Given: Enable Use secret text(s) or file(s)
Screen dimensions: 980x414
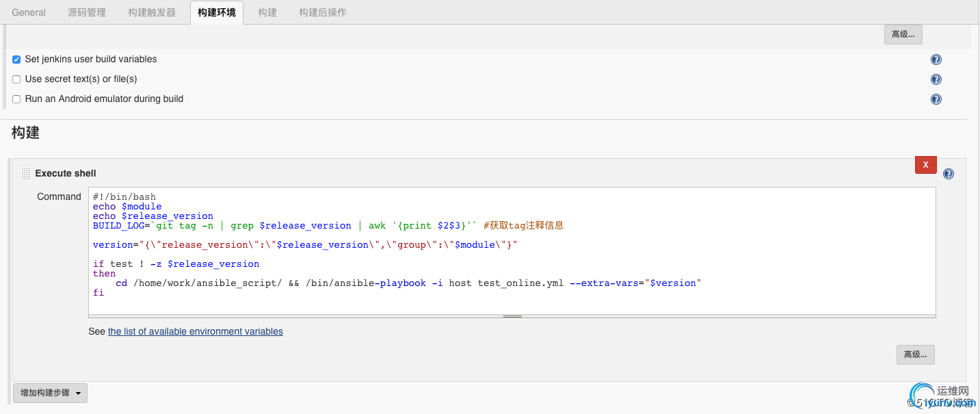Looking at the screenshot, I should point(16,79).
